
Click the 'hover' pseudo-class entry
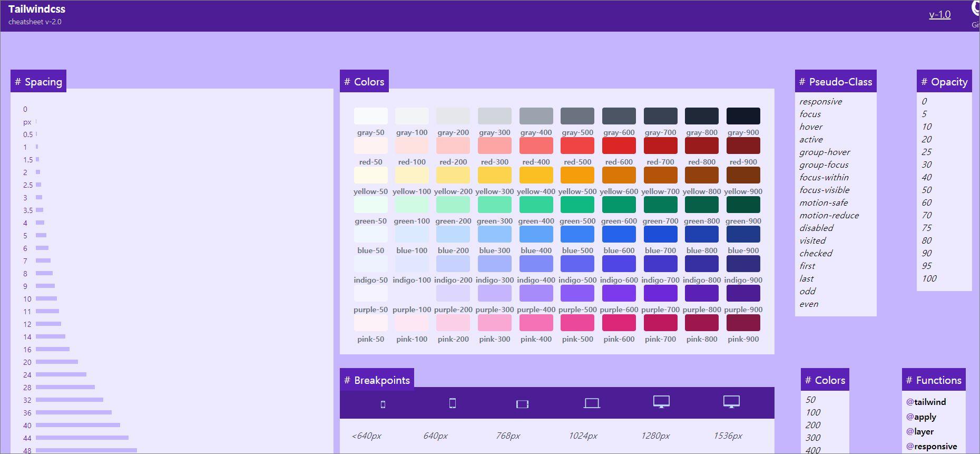pos(811,127)
